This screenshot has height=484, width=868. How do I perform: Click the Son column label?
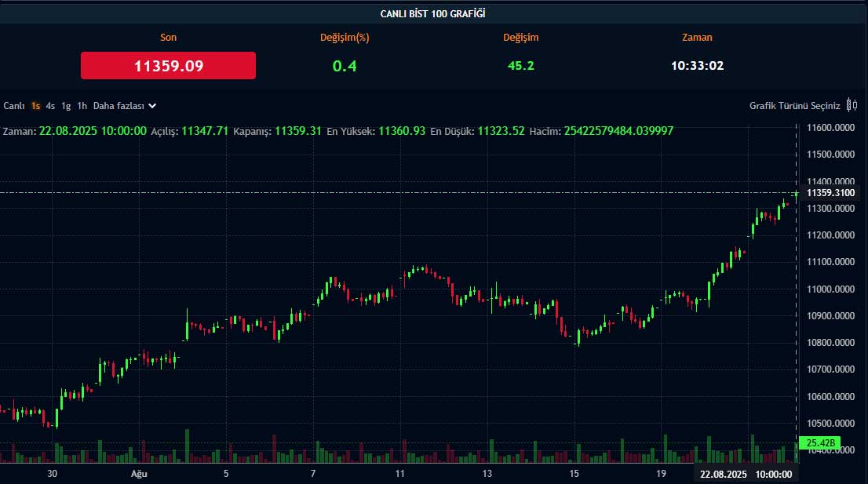(168, 38)
